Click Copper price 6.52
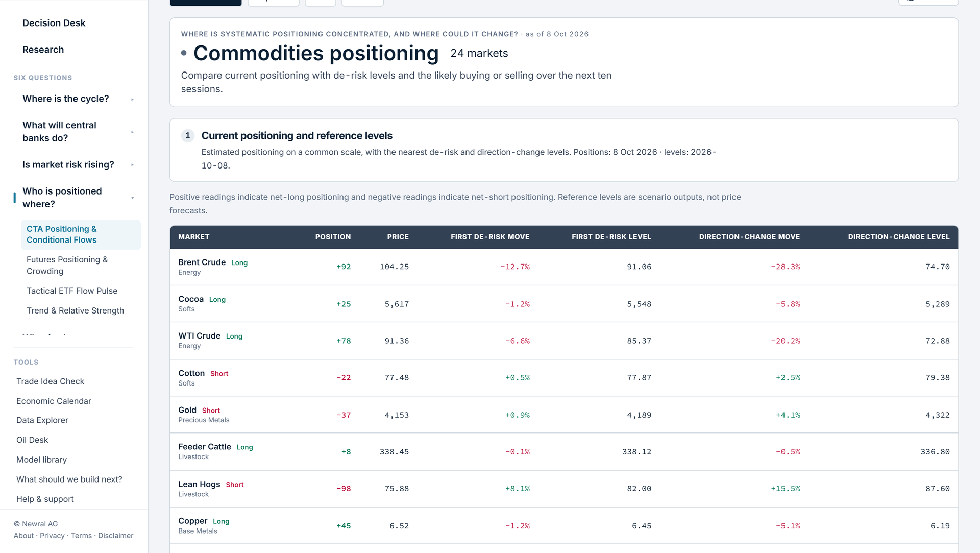The image size is (980, 553). pos(399,526)
